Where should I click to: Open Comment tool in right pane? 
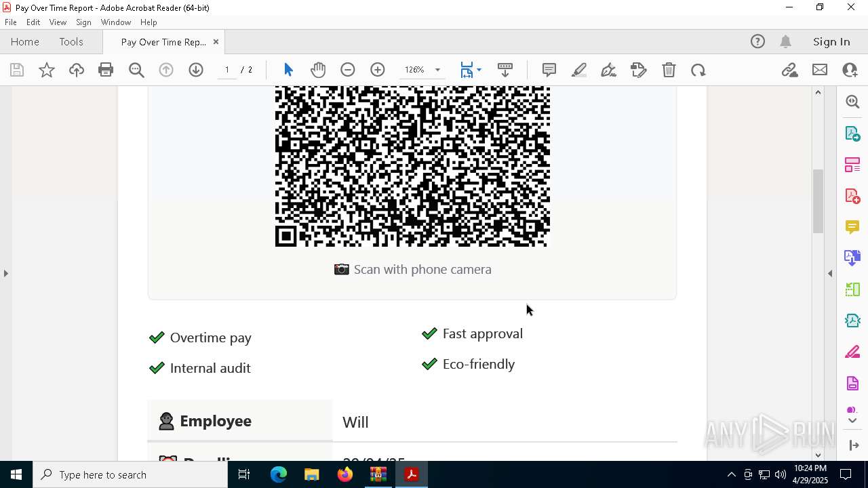point(852,227)
